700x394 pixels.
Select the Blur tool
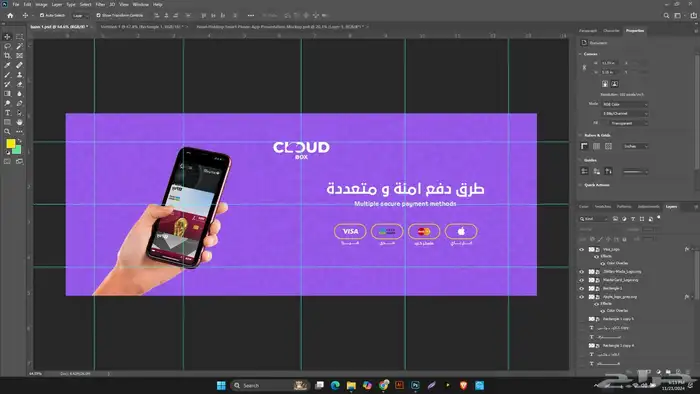[19, 94]
